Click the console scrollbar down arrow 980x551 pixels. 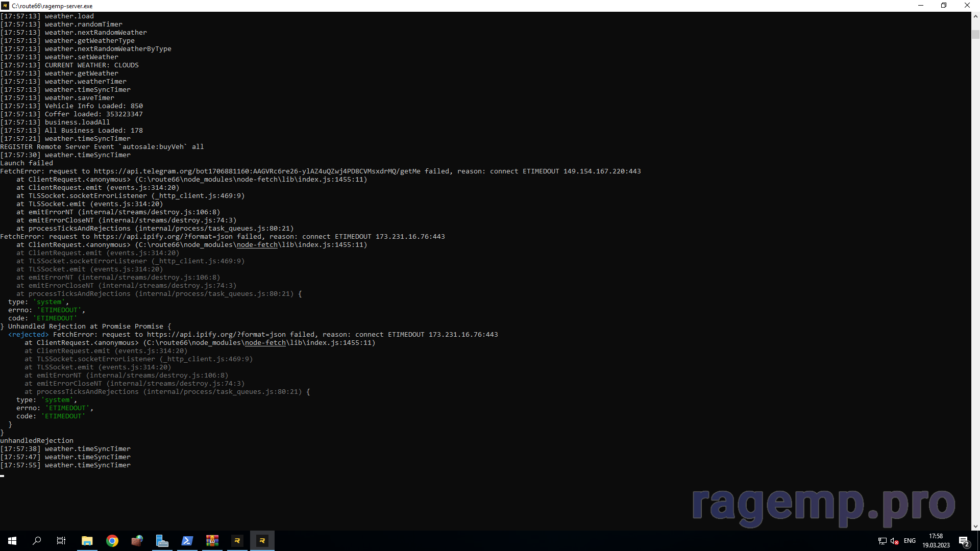pos(975,526)
